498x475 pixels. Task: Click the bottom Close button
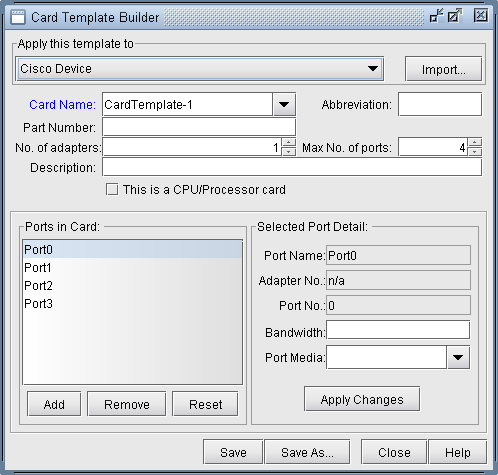[x=394, y=452]
